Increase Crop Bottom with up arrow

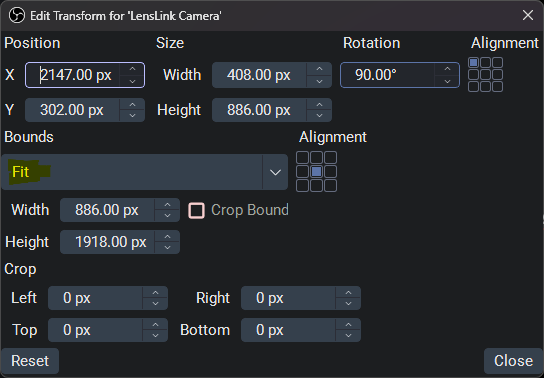[348, 324]
